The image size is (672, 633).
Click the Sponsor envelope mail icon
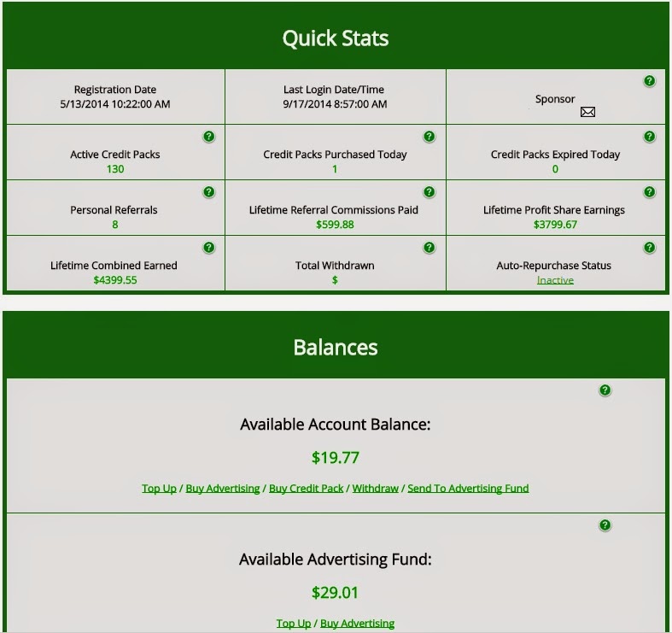coord(587,112)
